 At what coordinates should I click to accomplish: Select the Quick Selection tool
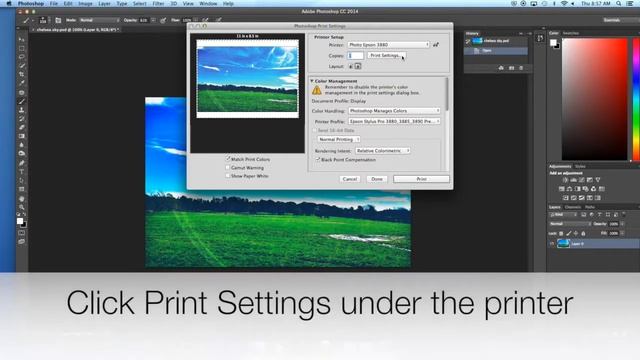coord(22,65)
